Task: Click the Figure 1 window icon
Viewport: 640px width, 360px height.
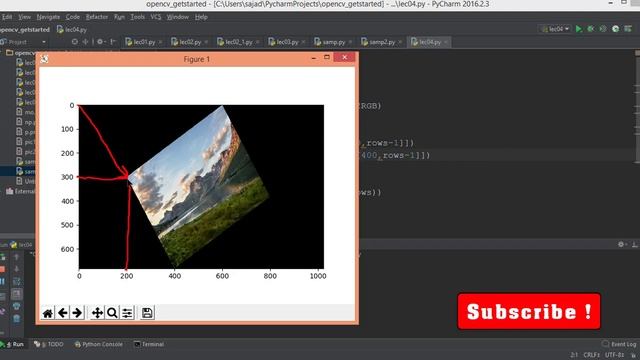Action: point(44,59)
